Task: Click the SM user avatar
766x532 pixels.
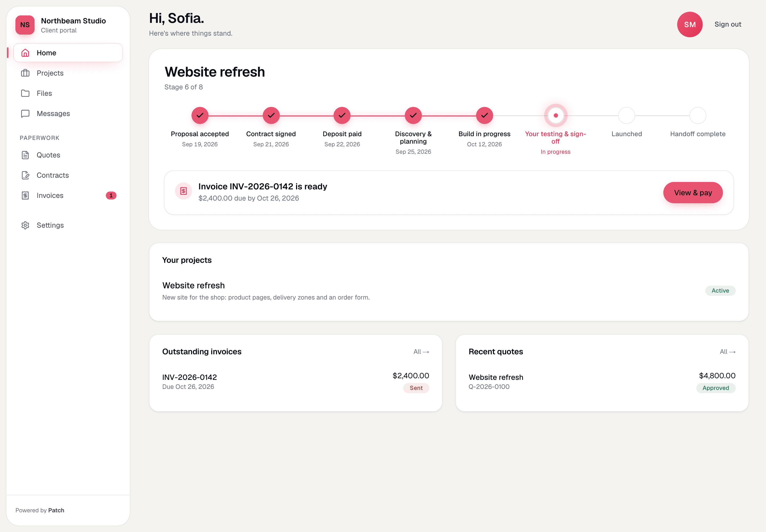Action: [x=690, y=25]
